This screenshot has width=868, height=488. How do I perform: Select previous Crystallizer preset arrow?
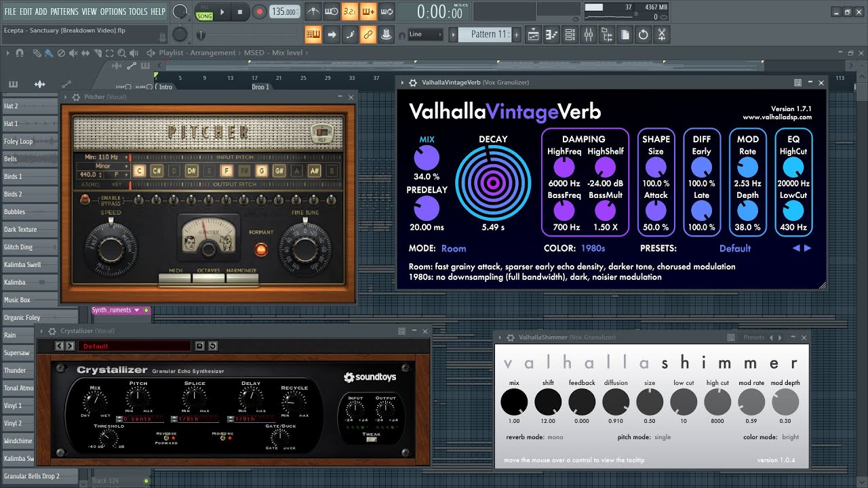59,346
